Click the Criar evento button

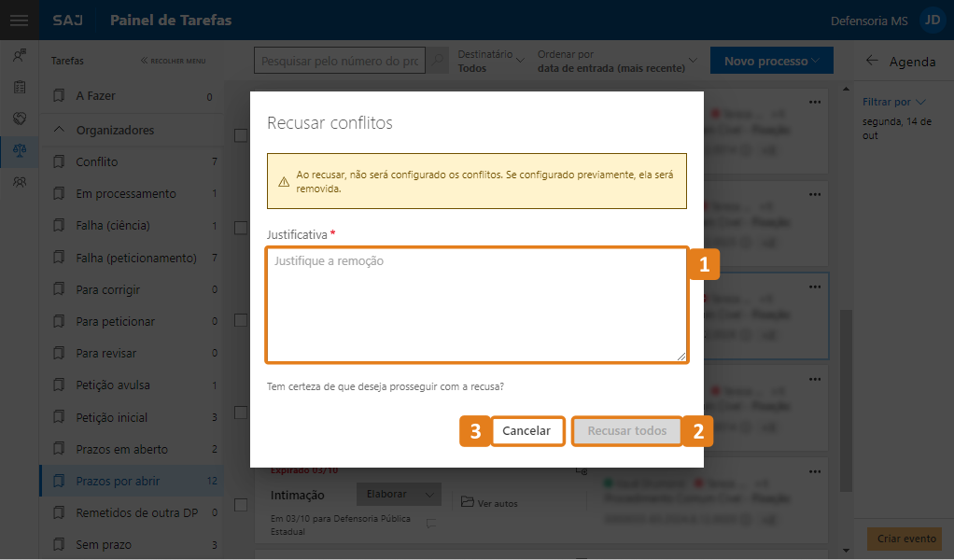pos(906,539)
